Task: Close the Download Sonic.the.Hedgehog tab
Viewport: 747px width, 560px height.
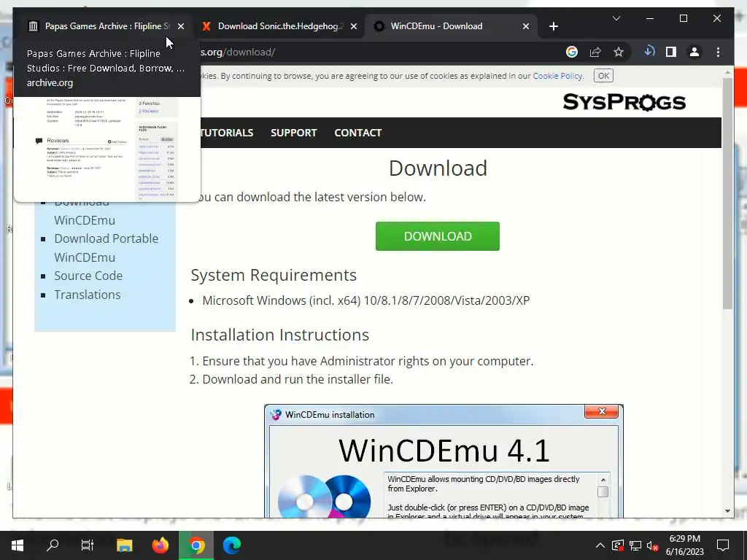Action: (x=354, y=27)
